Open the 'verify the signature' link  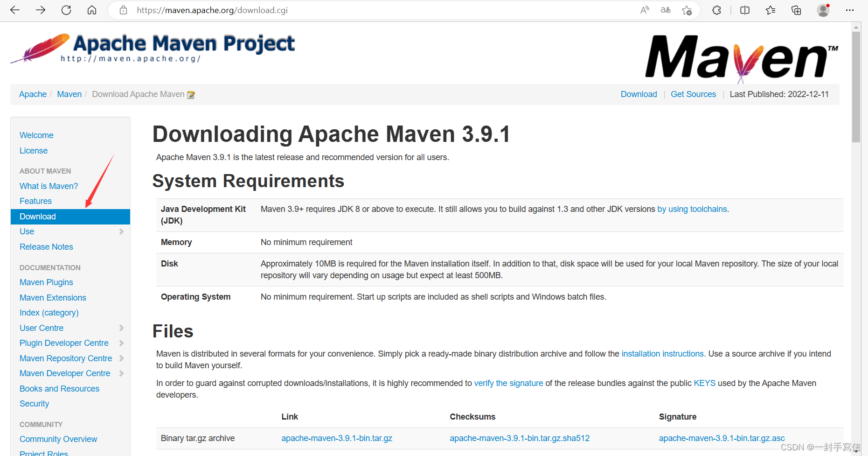508,383
